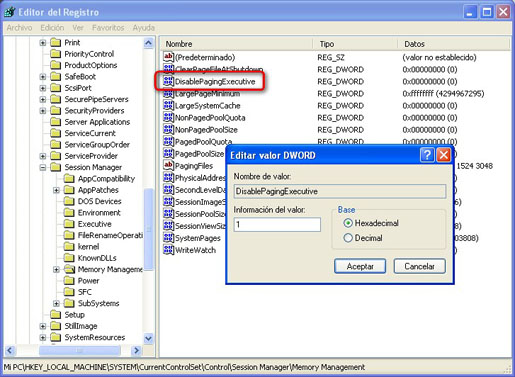This screenshot has height=377, width=515.
Task: Click the PagingFiles string value icon
Action: tap(169, 166)
